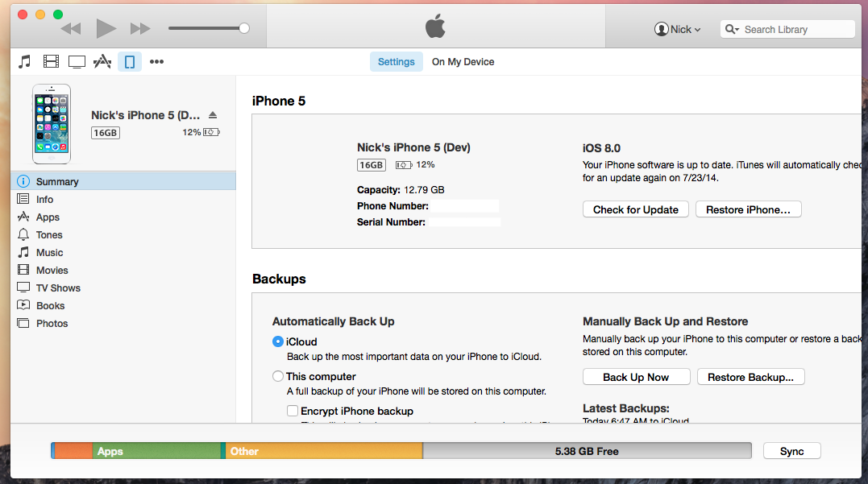The image size is (868, 484).
Task: Select the iPhone device icon in toolbar
Action: click(130, 61)
